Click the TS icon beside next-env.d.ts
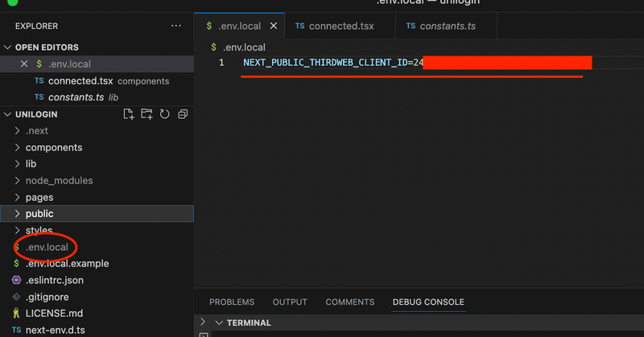The image size is (644, 337). (x=16, y=330)
